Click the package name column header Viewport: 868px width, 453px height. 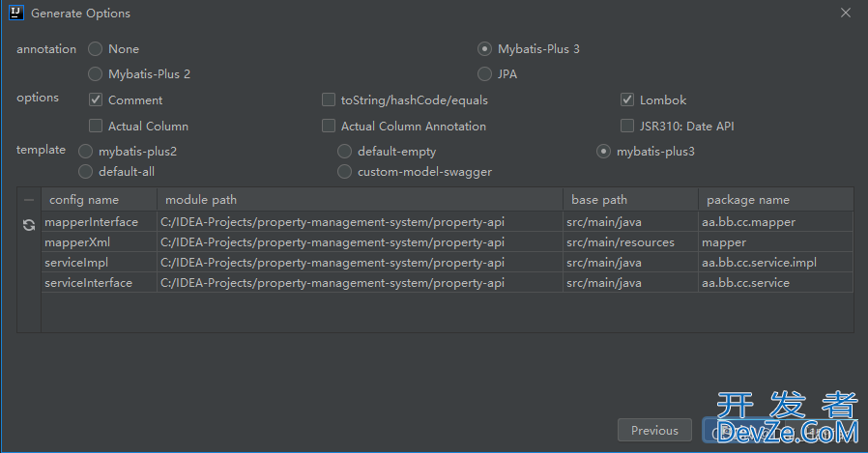pos(775,200)
